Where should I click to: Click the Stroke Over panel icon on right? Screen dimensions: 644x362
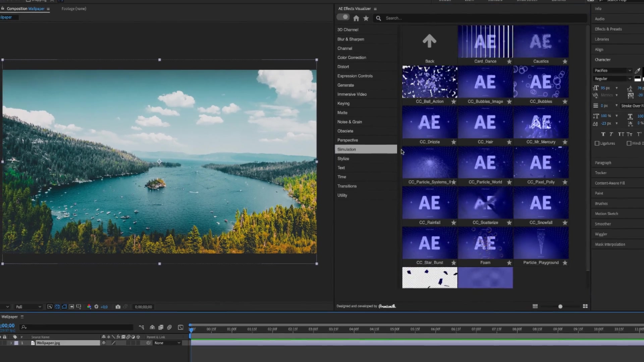pos(633,105)
